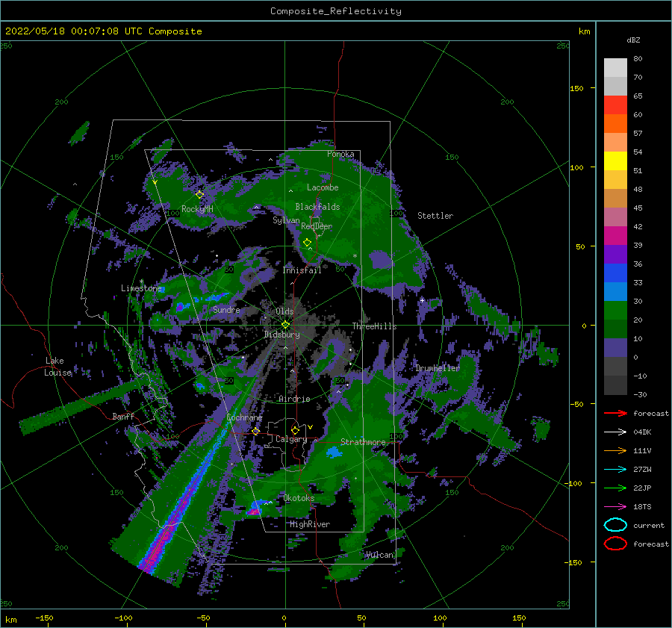Click the magenta storm core west of Okotoks

point(254,512)
